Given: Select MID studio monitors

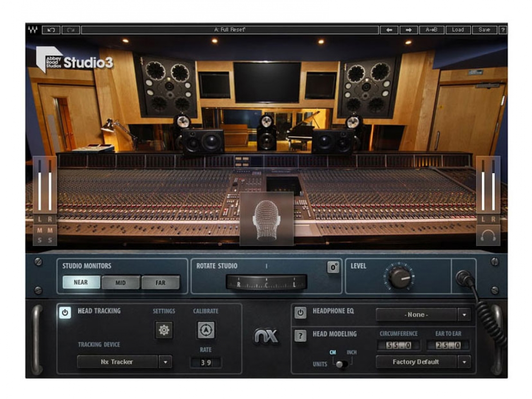Looking at the screenshot, I should pyautogui.click(x=121, y=282).
